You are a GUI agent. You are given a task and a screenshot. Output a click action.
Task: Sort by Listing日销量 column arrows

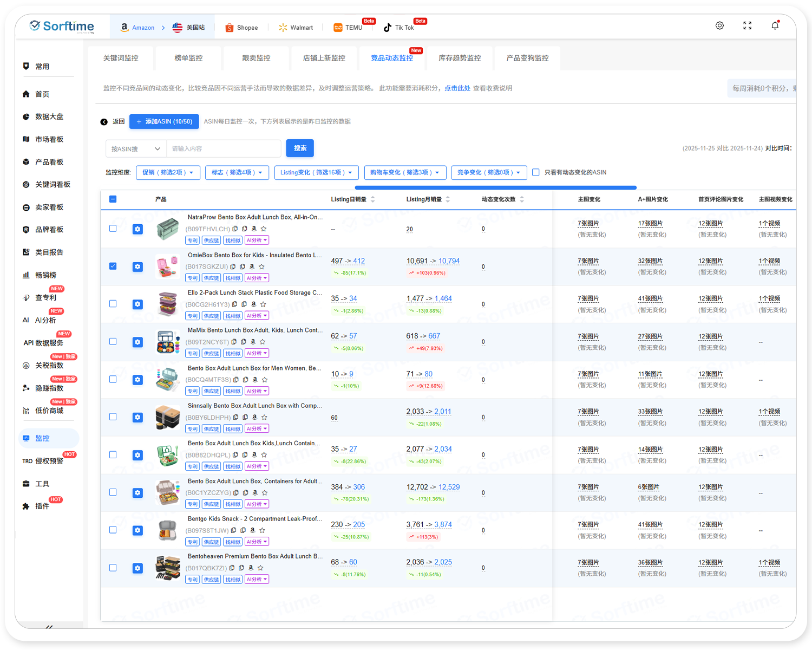(373, 199)
